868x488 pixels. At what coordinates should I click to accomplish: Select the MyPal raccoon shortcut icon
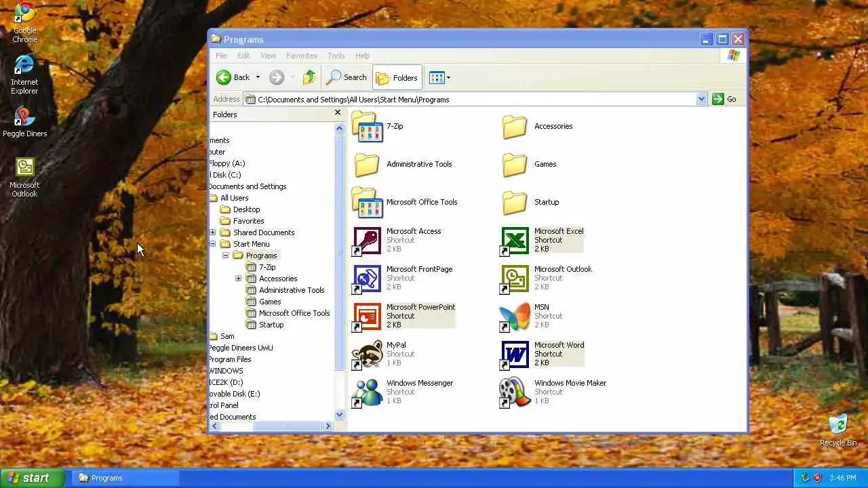[x=367, y=354]
